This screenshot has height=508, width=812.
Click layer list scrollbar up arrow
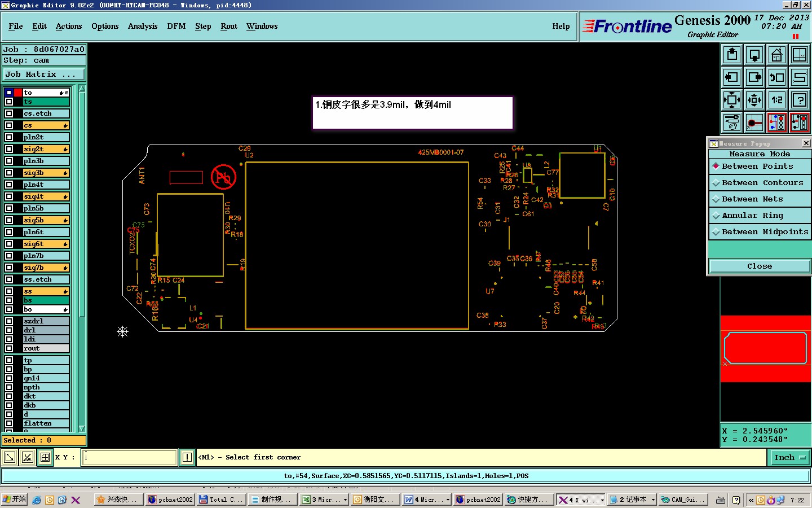click(x=82, y=89)
